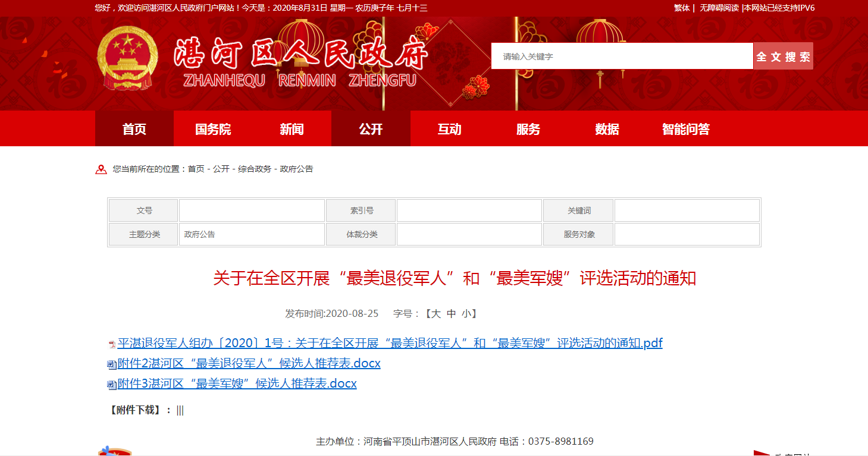This screenshot has width=868, height=456.
Task: Enable 无障碍阅读 accessibility mode
Action: pyautogui.click(x=719, y=8)
